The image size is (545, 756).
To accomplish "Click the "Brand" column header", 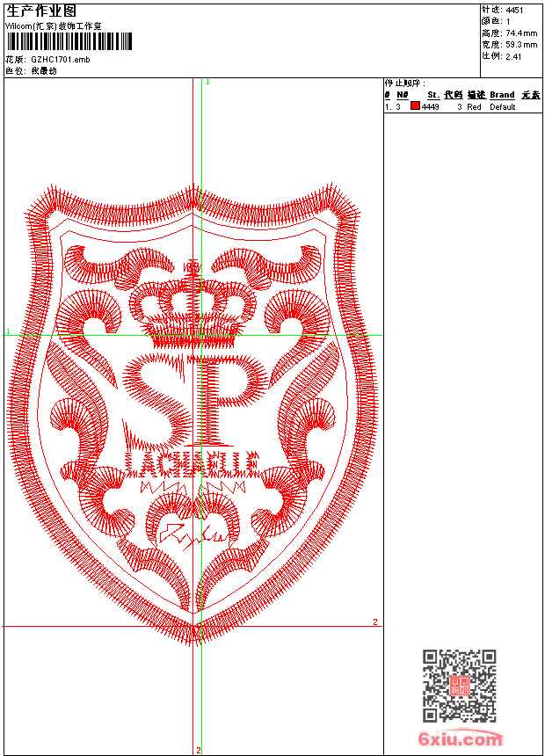I will (502, 95).
